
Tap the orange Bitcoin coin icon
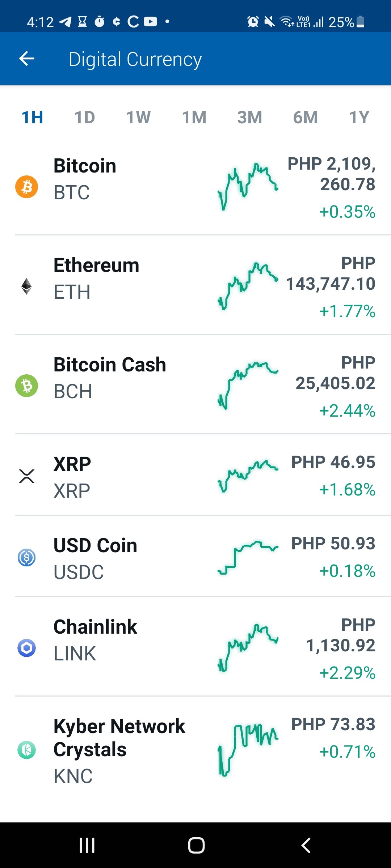[26, 187]
